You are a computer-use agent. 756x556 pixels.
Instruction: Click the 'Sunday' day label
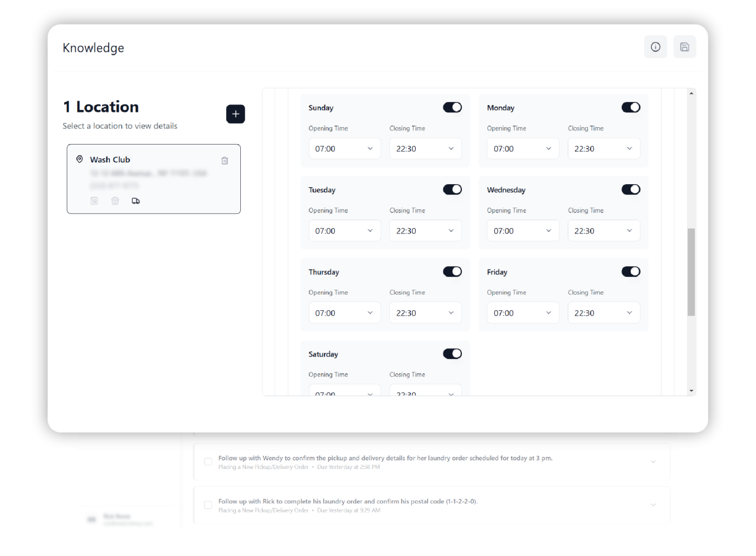(x=321, y=108)
